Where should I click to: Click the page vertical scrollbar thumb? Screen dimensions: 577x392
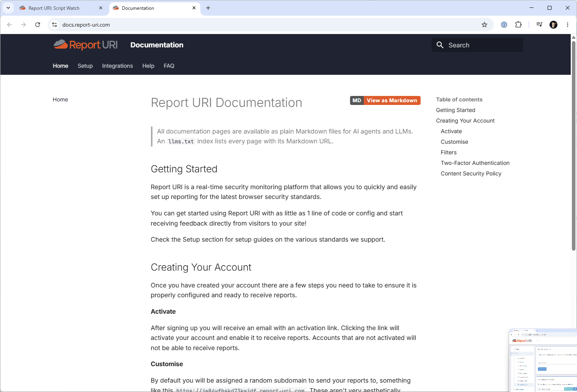tap(573, 145)
